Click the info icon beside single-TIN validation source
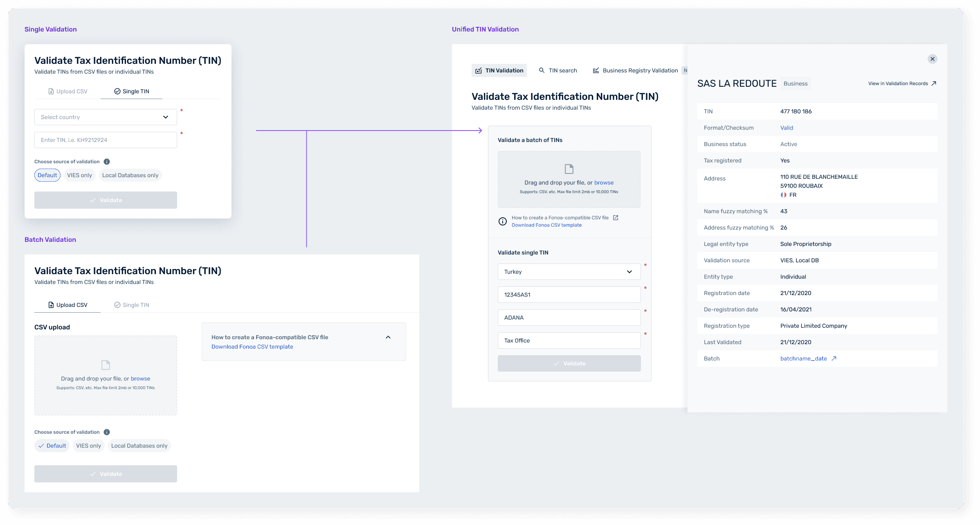The image size is (980, 525). (107, 162)
